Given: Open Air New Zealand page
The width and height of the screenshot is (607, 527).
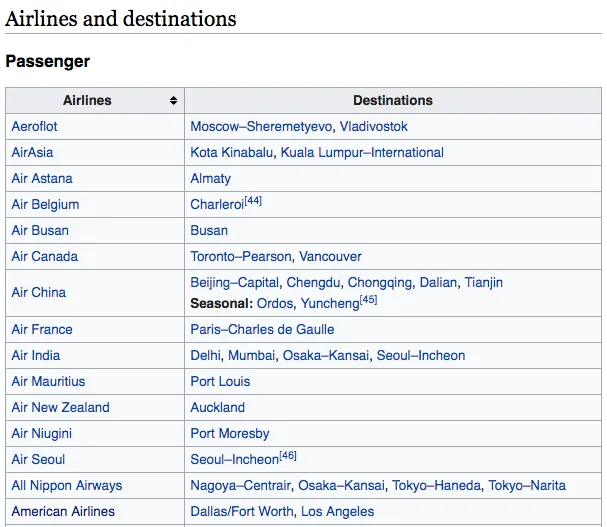Looking at the screenshot, I should [x=60, y=408].
